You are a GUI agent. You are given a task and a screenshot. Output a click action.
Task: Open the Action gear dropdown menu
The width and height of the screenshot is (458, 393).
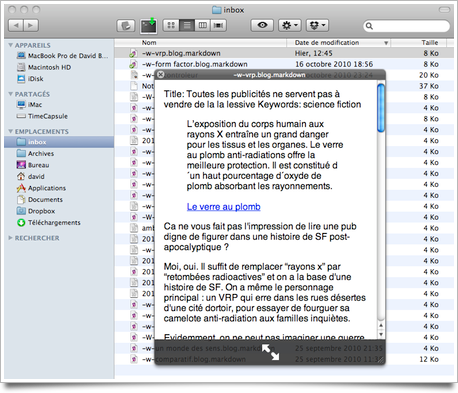coord(290,25)
